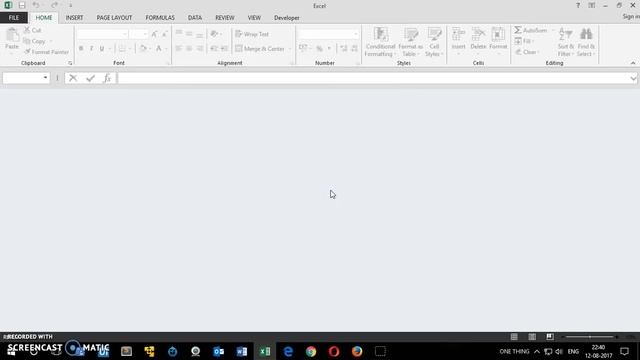The height and width of the screenshot is (360, 640).
Task: Increase font size with the large A icon
Action: [x=154, y=34]
